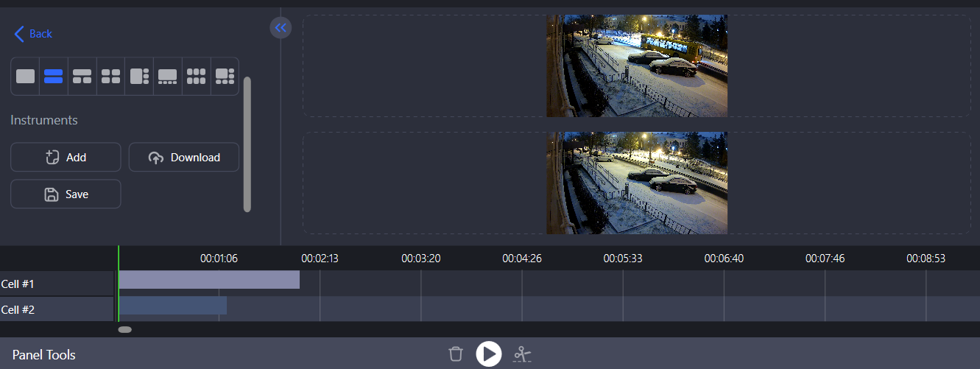
Task: Save the project with Save button
Action: click(66, 194)
